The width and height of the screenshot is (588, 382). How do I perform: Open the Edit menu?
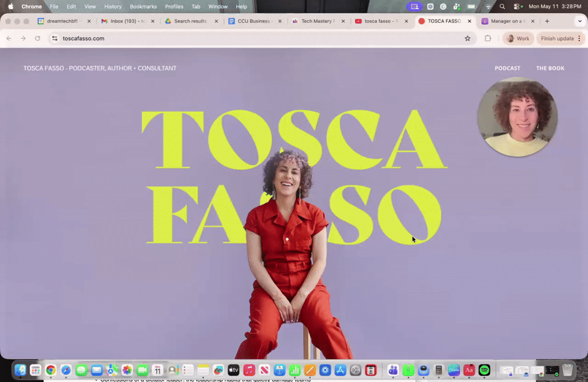pyautogui.click(x=71, y=6)
